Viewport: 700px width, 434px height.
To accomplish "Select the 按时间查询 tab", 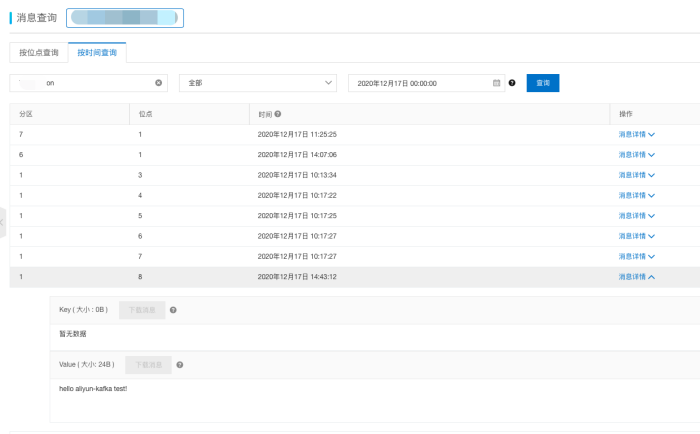I will coord(97,52).
